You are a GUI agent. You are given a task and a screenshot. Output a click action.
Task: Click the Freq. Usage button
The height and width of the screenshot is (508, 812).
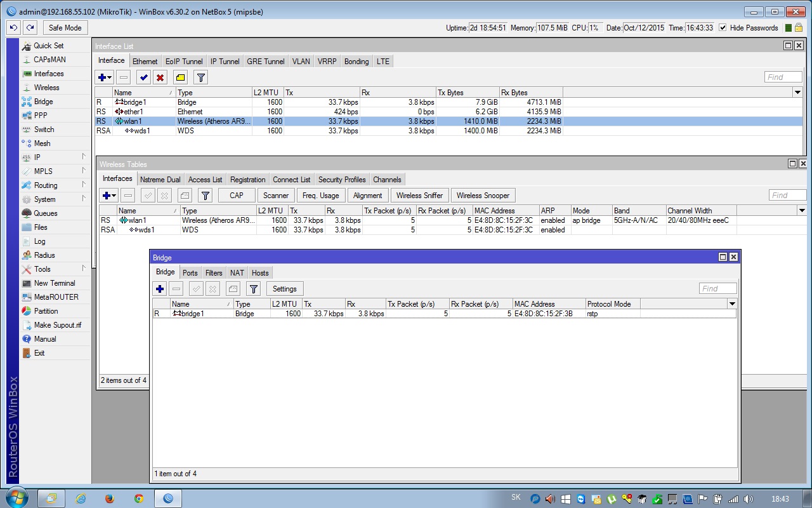coord(321,196)
